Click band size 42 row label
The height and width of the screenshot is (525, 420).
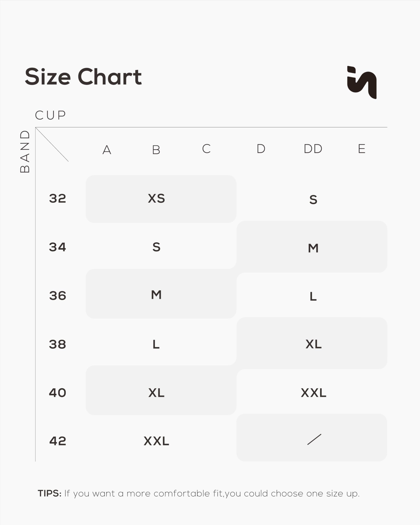pyautogui.click(x=57, y=441)
